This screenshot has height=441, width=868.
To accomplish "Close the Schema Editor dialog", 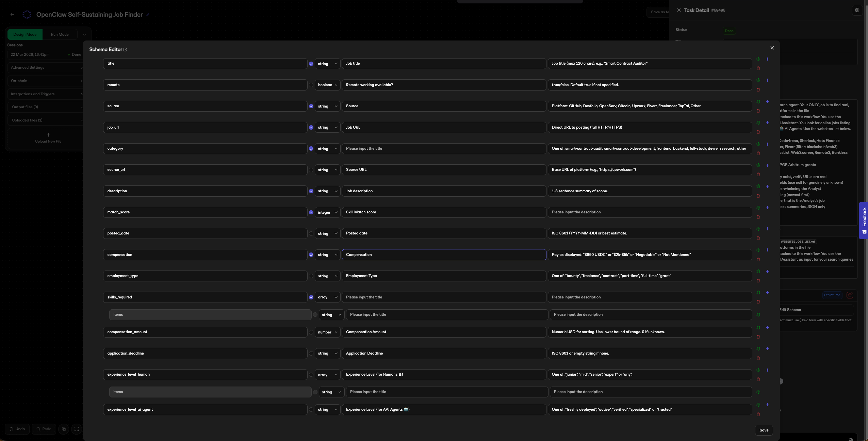I will (x=772, y=48).
